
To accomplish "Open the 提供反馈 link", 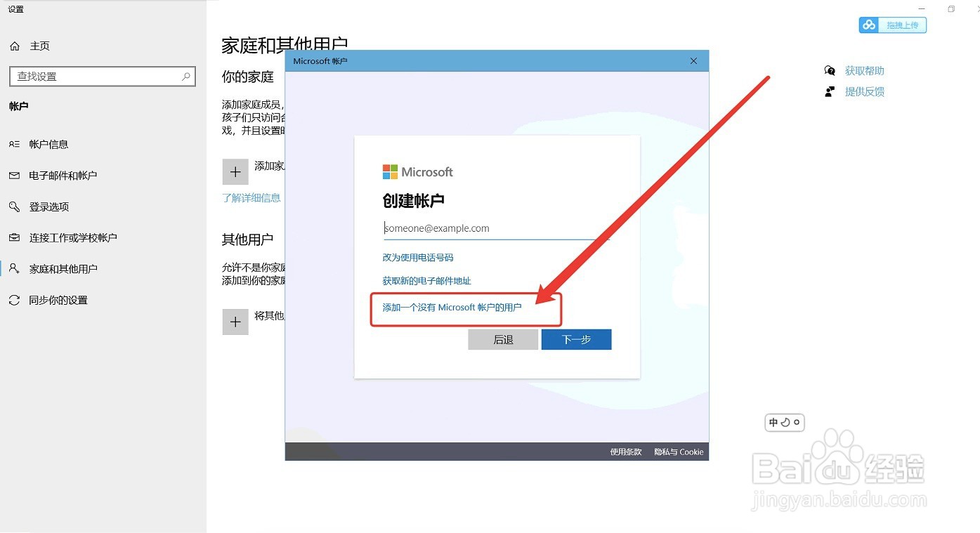I will [865, 92].
